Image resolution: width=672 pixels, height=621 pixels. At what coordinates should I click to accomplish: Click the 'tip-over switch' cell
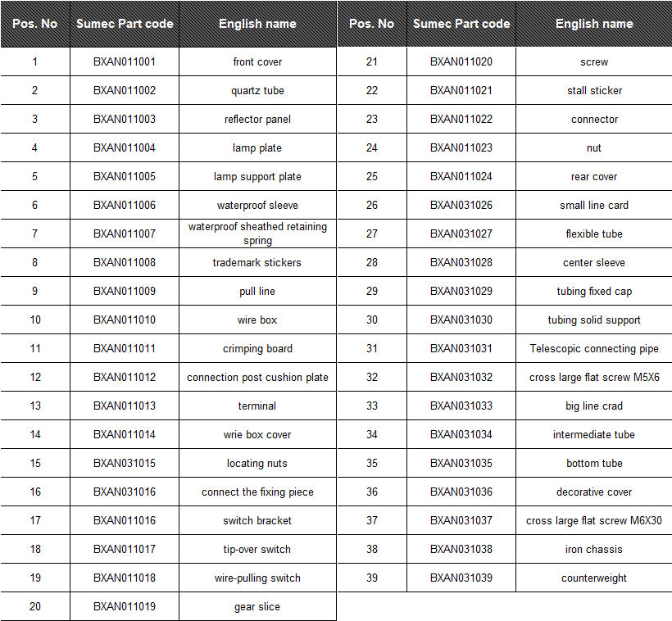[x=257, y=549]
